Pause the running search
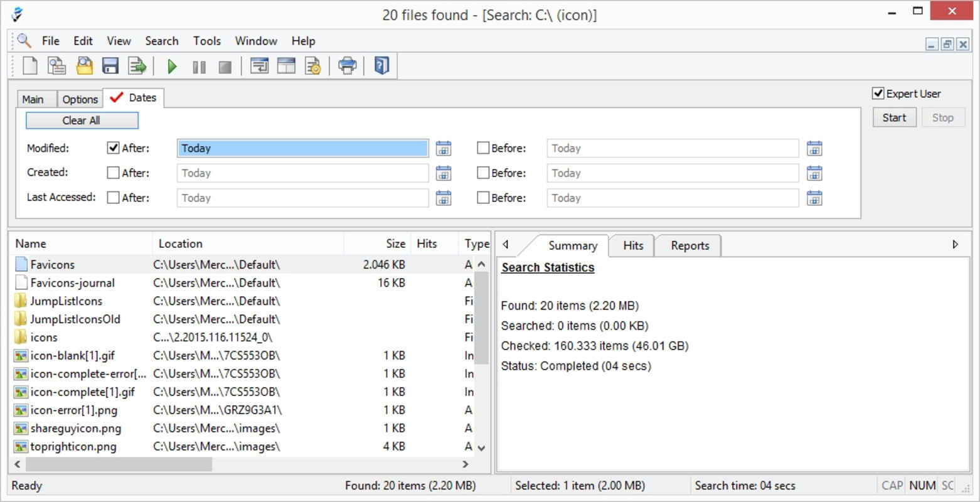980x502 pixels. click(198, 66)
